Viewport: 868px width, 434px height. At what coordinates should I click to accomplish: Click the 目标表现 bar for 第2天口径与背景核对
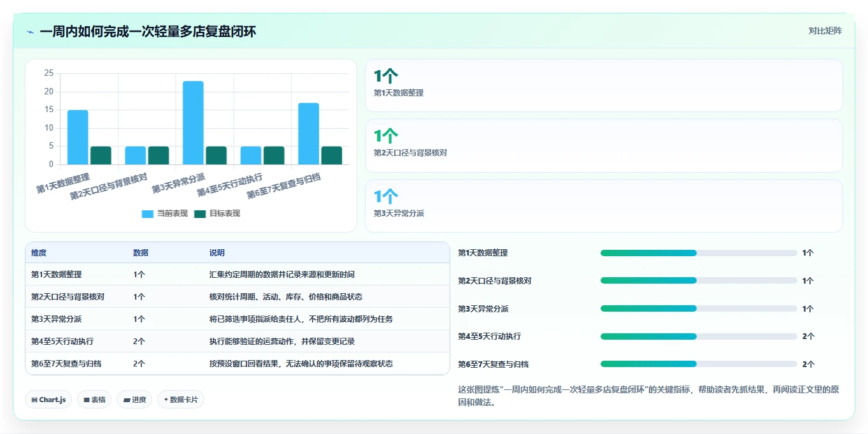(159, 156)
